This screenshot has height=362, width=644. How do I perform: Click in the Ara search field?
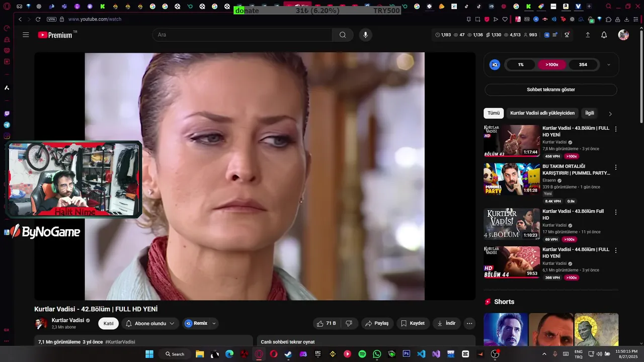(x=242, y=35)
